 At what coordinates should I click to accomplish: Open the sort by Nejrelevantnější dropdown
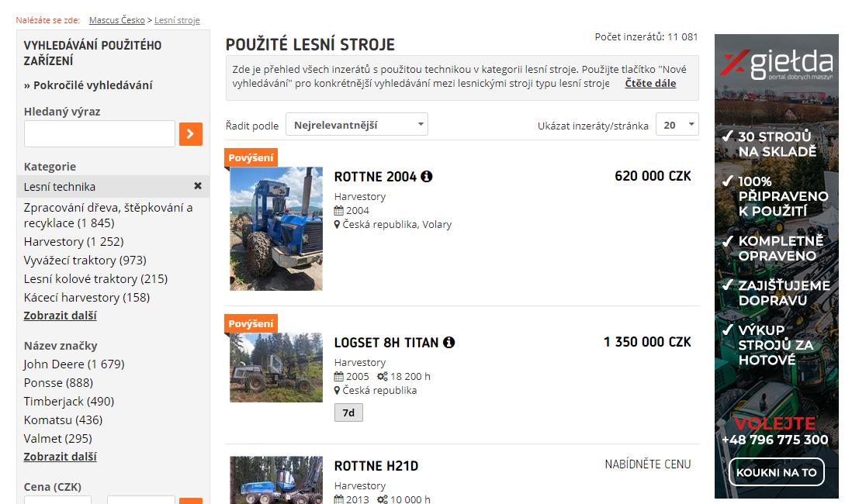(357, 124)
